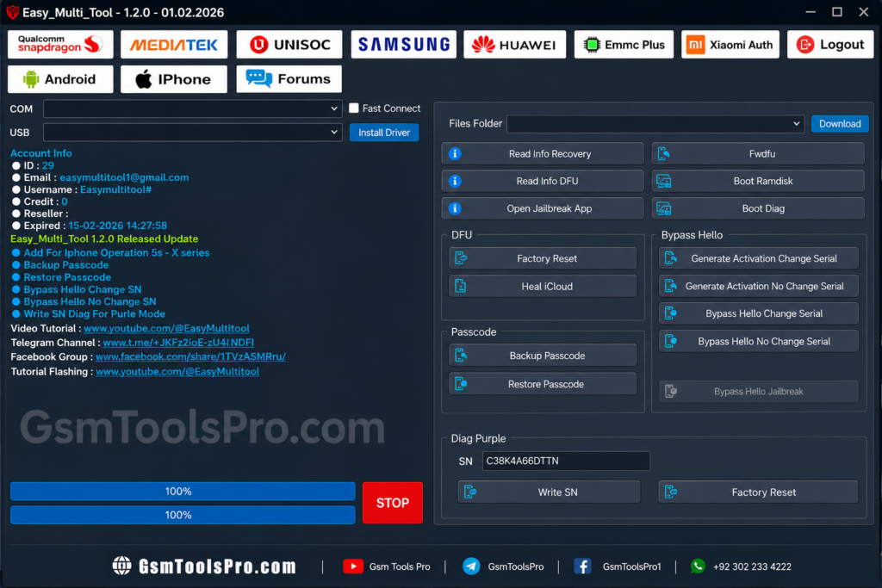Viewport: 882px width, 588px height.
Task: Click the globe icon beside GsmToolsPro.com
Action: (x=121, y=566)
